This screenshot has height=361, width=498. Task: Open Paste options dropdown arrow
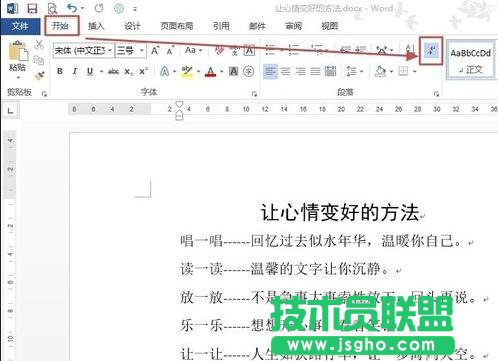click(x=18, y=78)
